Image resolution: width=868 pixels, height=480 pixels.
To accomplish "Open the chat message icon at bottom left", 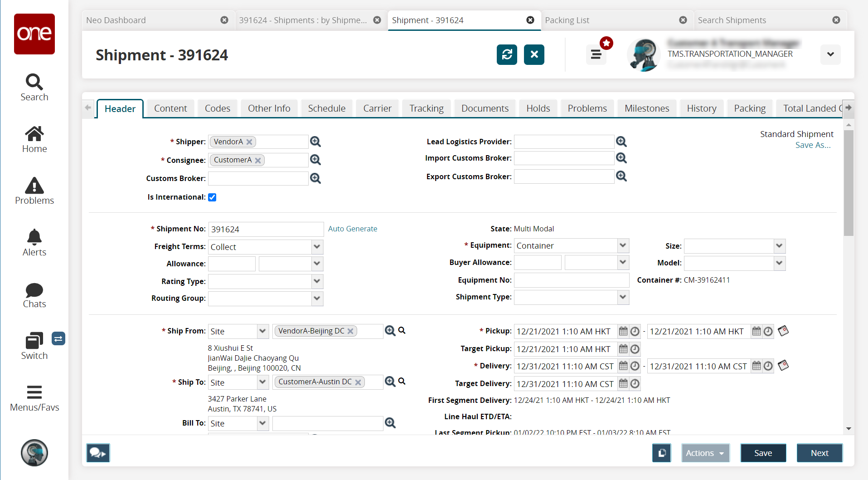I will pos(98,453).
